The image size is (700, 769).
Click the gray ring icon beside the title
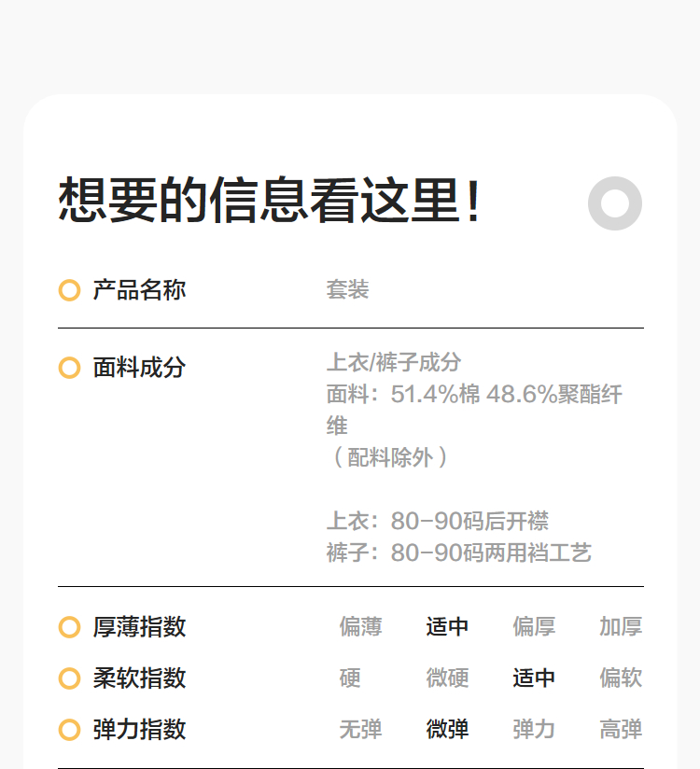615,203
